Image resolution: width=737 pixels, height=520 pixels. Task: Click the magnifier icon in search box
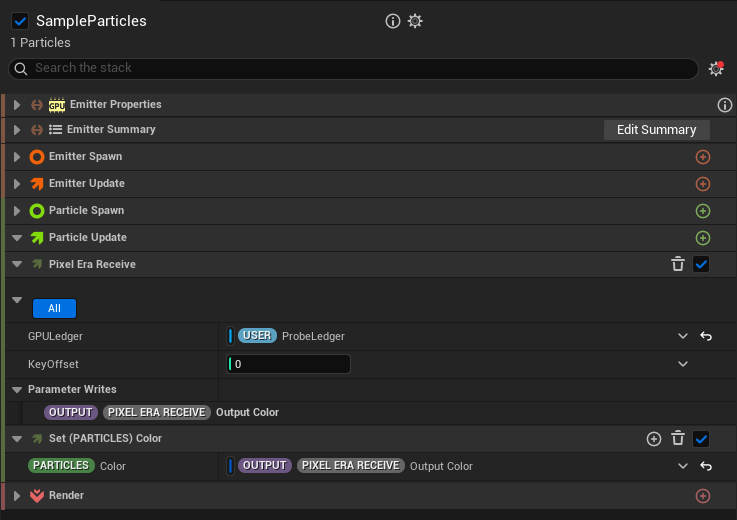21,69
